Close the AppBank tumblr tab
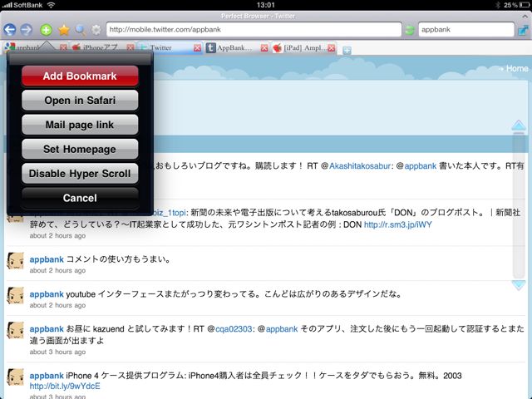 (264, 48)
